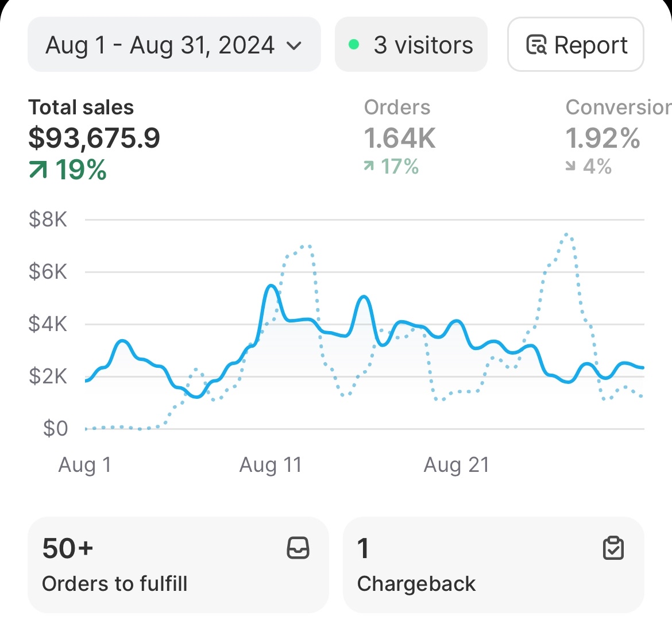
Task: Tap the dotted comparison line's highest peak
Action: click(566, 235)
